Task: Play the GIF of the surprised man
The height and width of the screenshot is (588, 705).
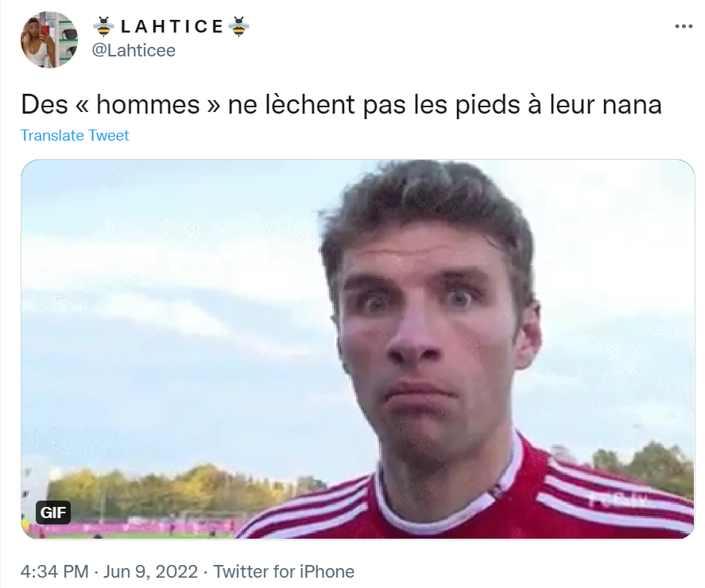Action: (358, 349)
